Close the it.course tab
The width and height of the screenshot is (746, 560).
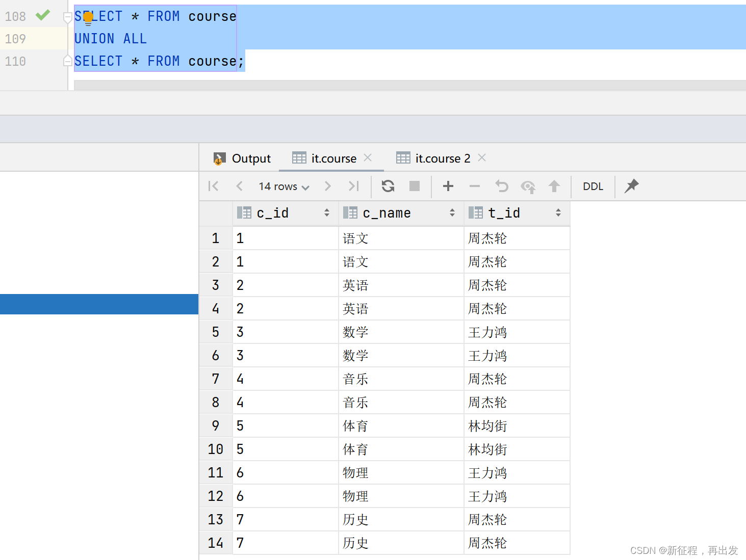pyautogui.click(x=368, y=158)
